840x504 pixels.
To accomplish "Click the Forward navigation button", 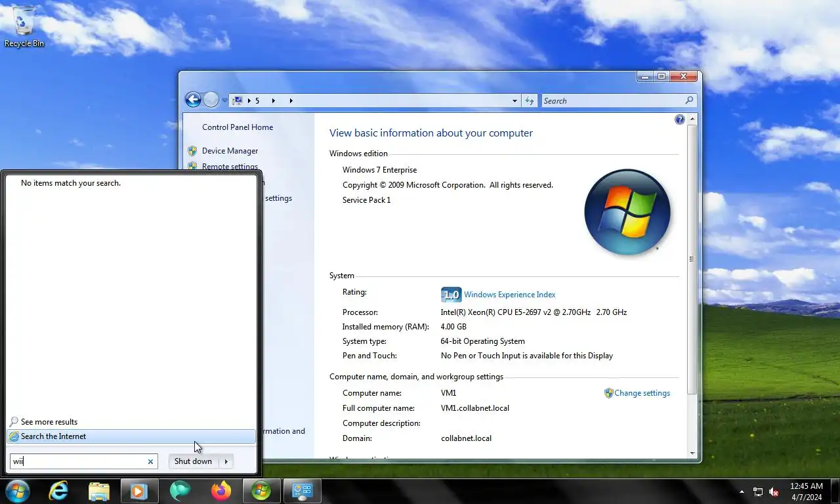I will pos(211,100).
